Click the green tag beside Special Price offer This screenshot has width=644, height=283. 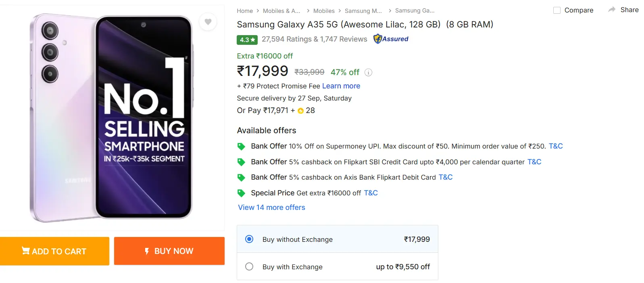(241, 193)
